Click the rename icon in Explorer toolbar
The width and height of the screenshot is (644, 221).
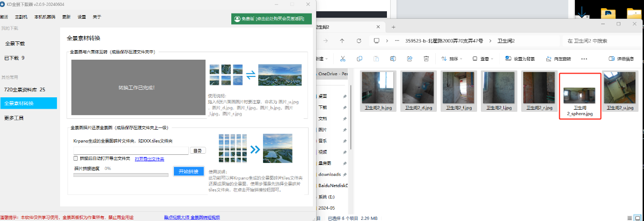[x=393, y=59]
